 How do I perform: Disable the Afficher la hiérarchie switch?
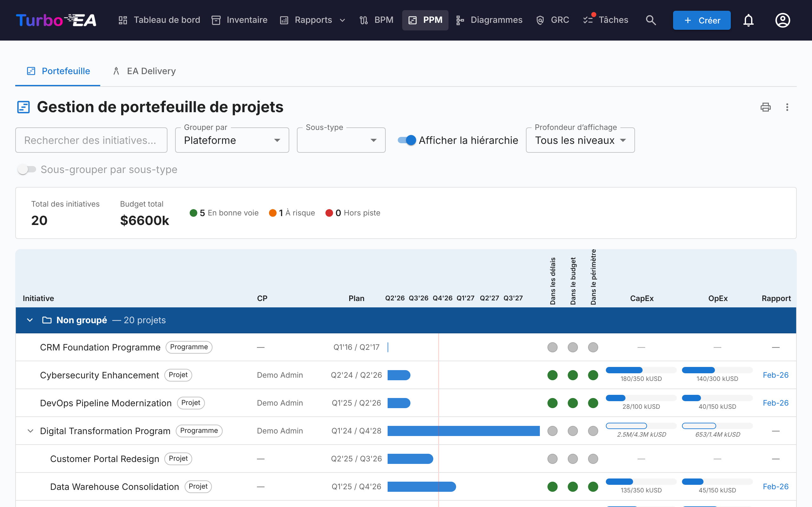coord(407,140)
